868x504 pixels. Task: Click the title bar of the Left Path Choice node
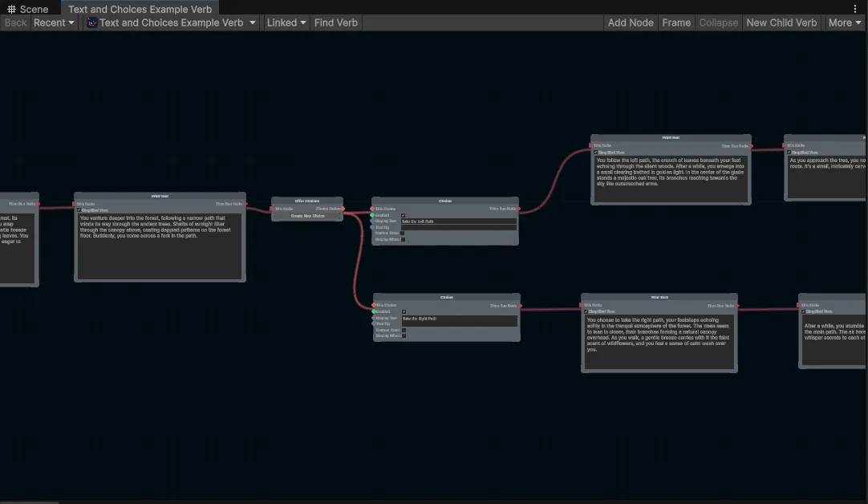point(445,201)
